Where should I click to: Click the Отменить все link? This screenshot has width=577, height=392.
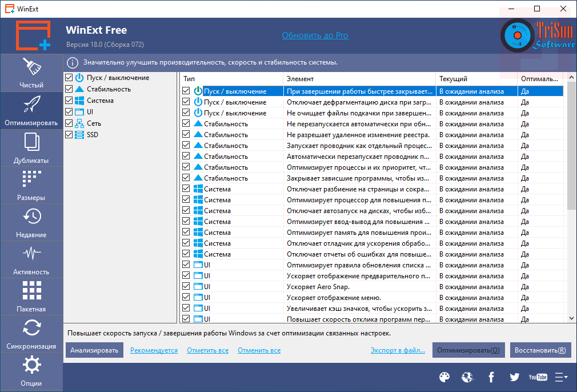[259, 350]
